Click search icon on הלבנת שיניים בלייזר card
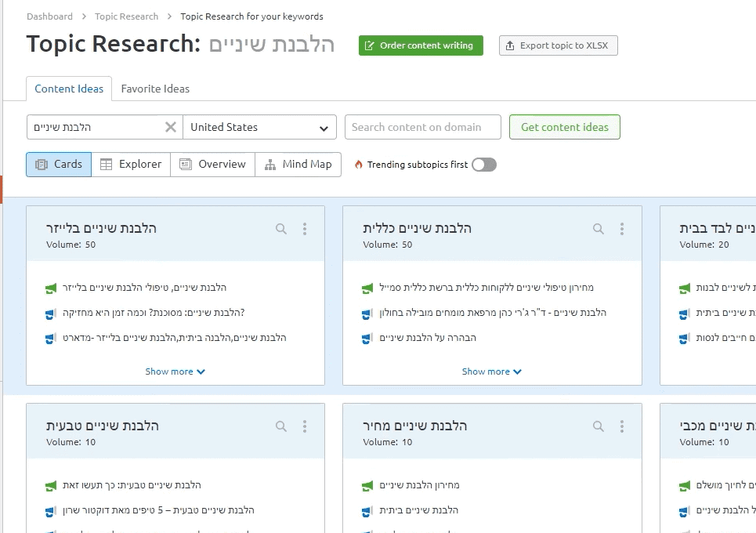This screenshot has width=756, height=533. (x=281, y=229)
